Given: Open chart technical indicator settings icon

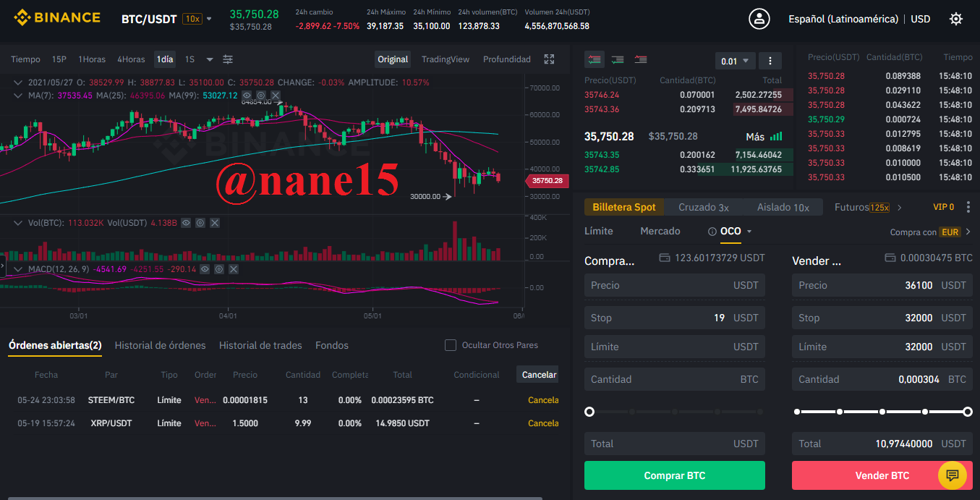Looking at the screenshot, I should click(228, 59).
